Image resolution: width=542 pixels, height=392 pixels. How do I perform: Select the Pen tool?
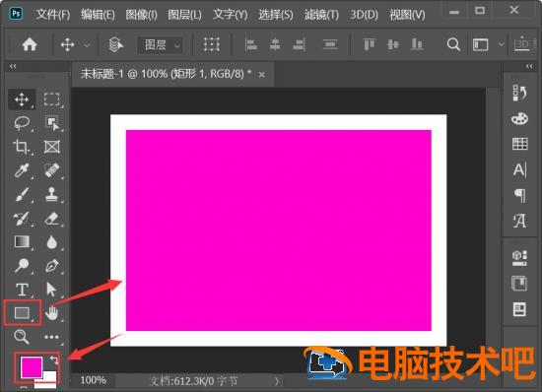pos(52,266)
